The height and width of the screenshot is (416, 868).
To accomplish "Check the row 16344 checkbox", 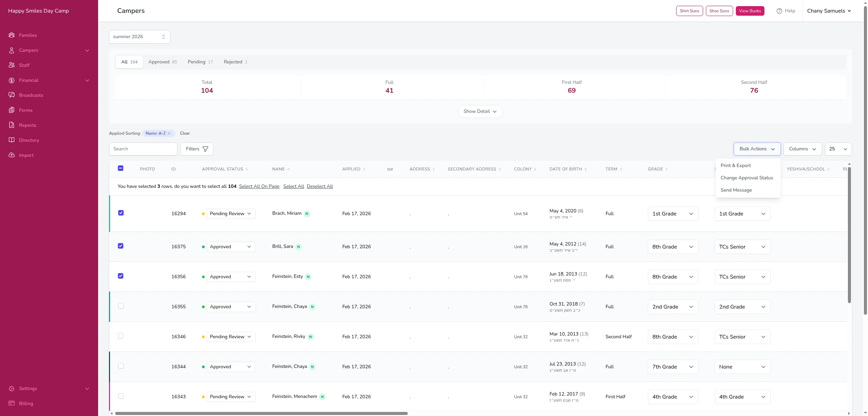I will click(x=121, y=366).
